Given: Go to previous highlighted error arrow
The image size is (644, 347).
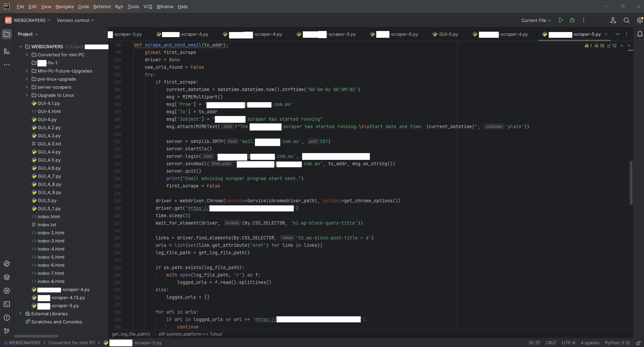Looking at the screenshot, I should (x=622, y=46).
